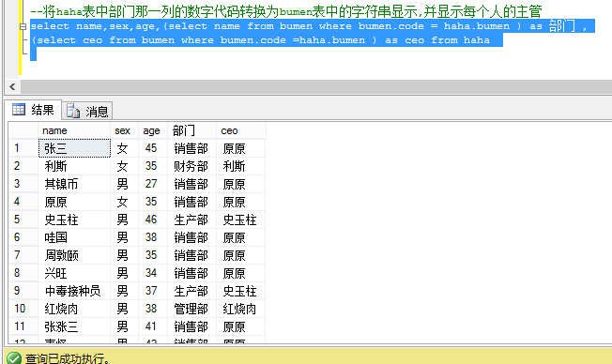Viewport: 612px width, 364px height.
Task: Select age cell 34 in row 8
Action: tap(153, 273)
